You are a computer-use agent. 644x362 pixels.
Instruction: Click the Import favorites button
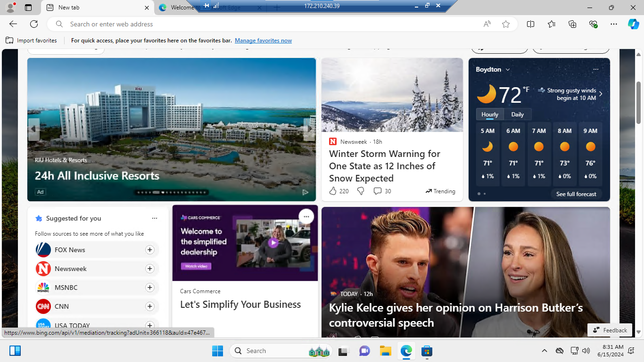(x=31, y=41)
